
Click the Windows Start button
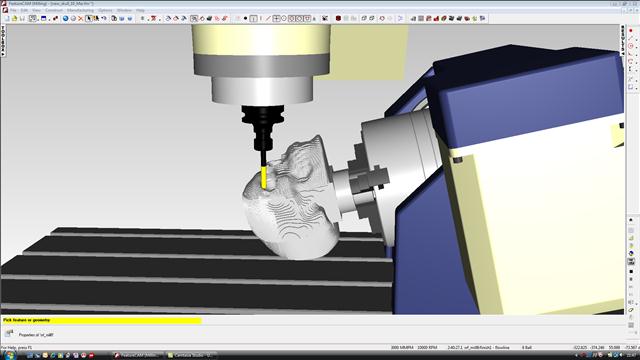[x=9, y=356]
